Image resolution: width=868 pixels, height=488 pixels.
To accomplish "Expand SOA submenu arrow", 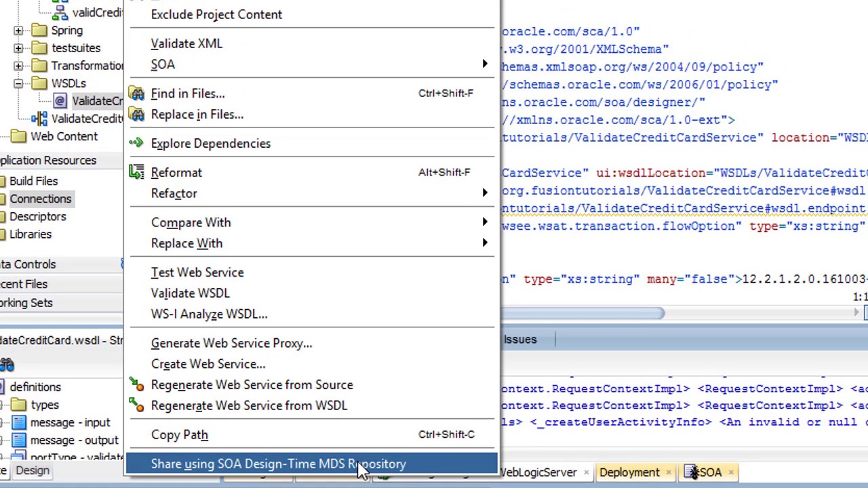I will coord(484,64).
